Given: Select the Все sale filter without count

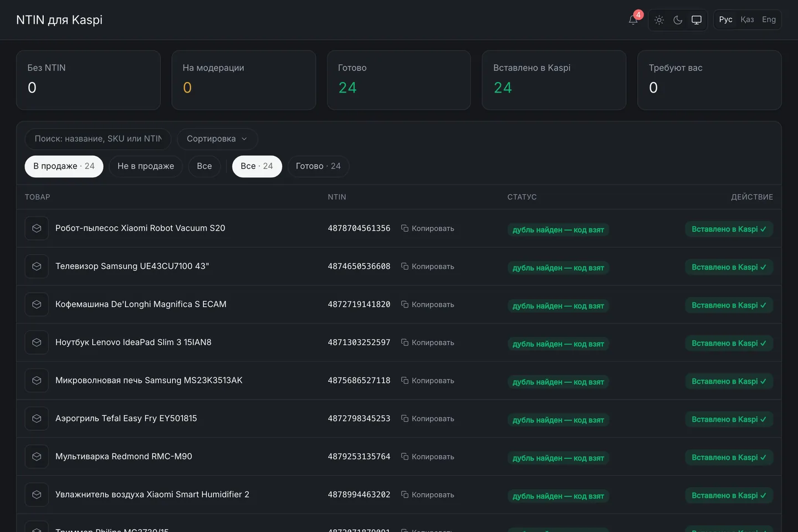Looking at the screenshot, I should click(x=204, y=166).
